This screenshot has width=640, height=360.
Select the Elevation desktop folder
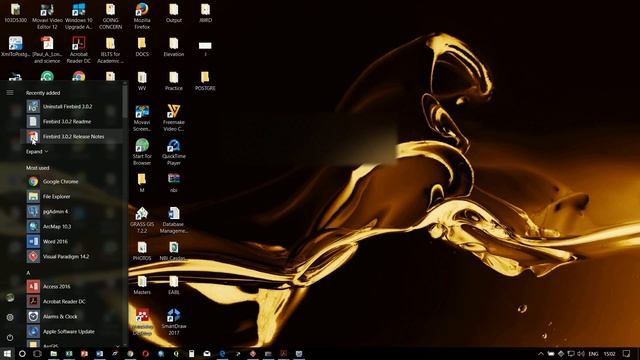click(x=173, y=47)
